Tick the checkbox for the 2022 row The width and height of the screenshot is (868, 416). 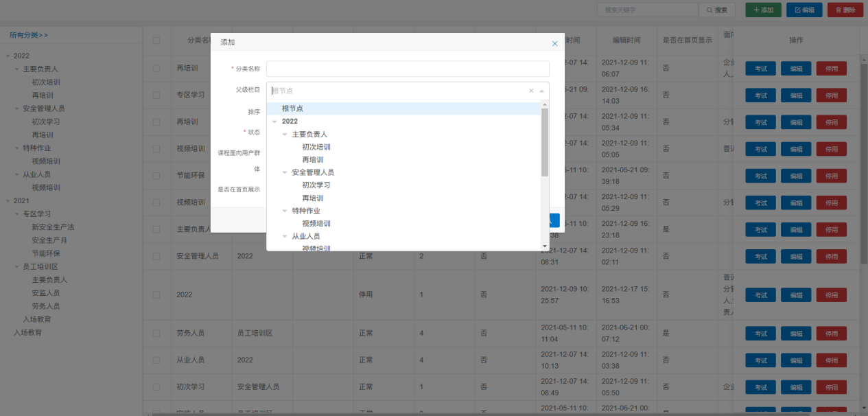(156, 294)
